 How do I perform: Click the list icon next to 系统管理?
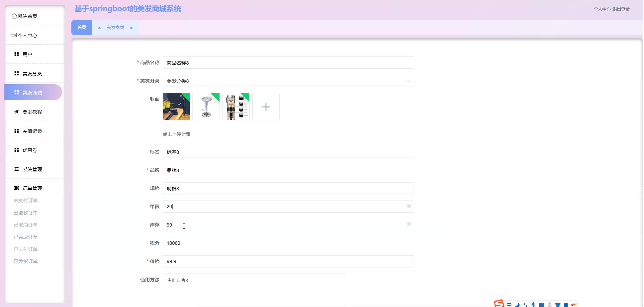click(16, 169)
